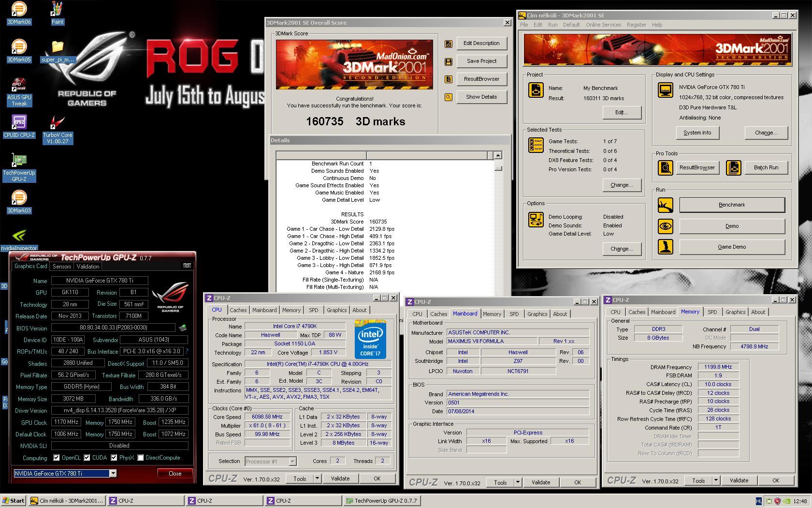
Task: Click Change under Selected Tests
Action: [622, 185]
